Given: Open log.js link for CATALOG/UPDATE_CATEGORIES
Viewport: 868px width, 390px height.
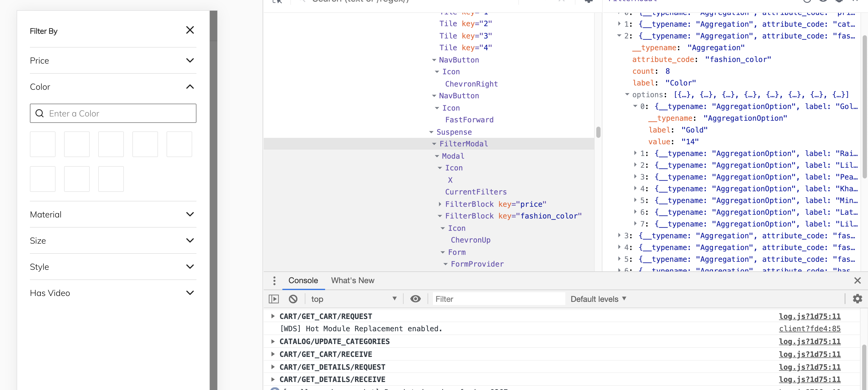Looking at the screenshot, I should (809, 341).
